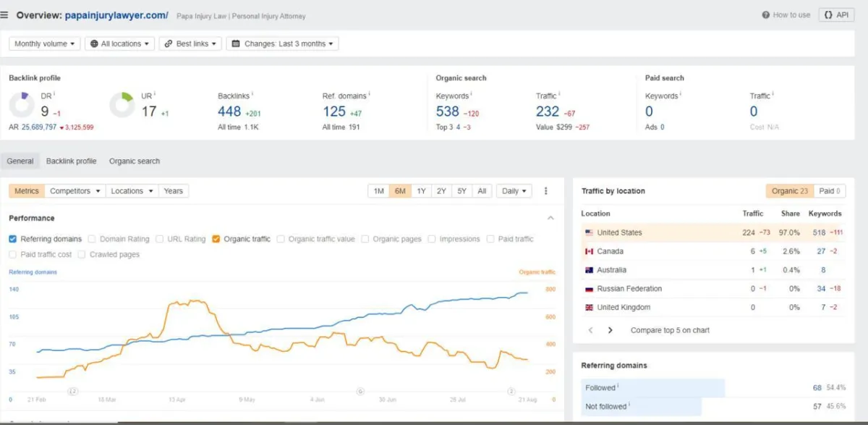Switch to the General tab

(x=20, y=161)
